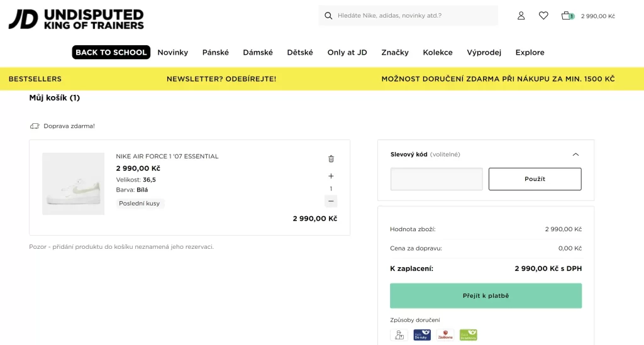Click the Můj košík (1) heading

54,97
